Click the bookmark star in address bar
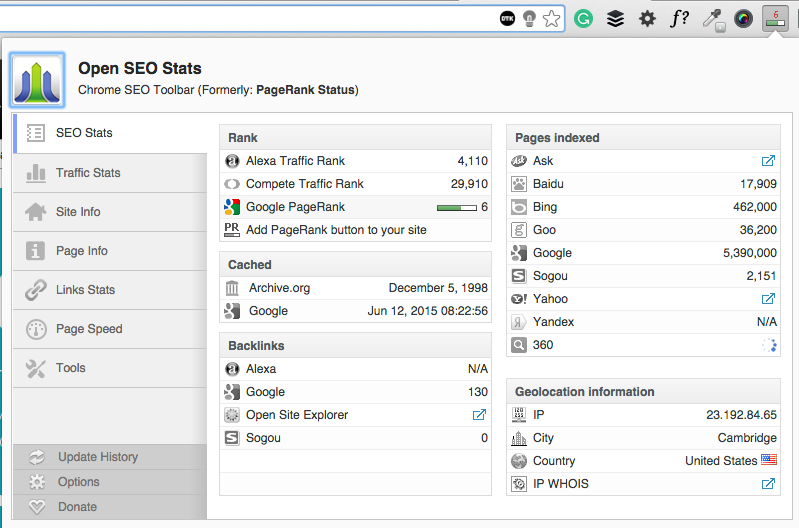This screenshot has width=799, height=528. point(551,18)
